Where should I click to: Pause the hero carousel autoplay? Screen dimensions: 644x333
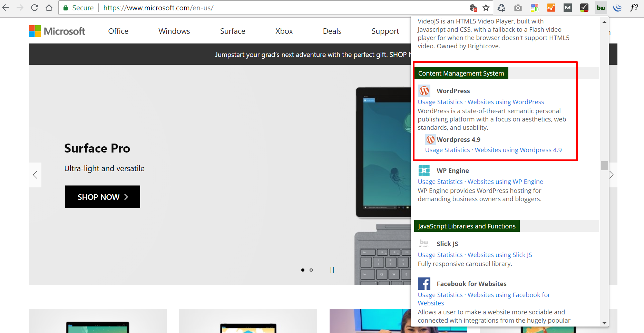[x=332, y=270]
